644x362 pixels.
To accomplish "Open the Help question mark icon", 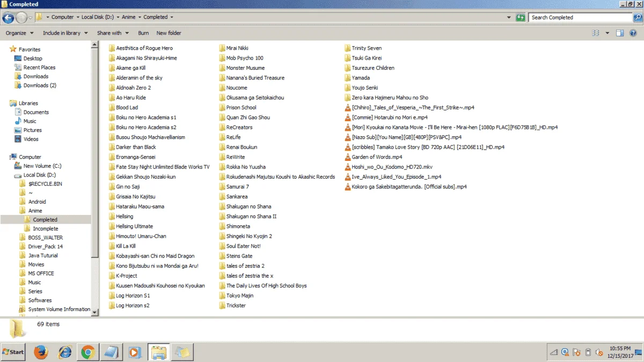I will [x=634, y=33].
